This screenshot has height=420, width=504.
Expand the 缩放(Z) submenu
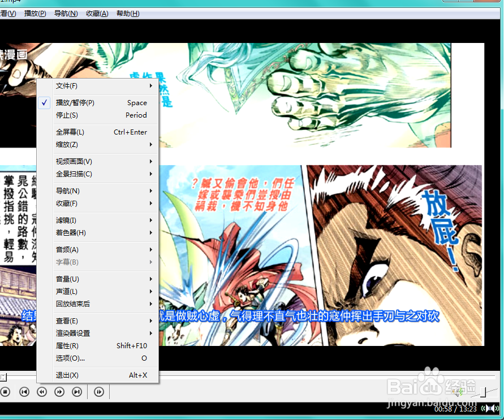click(98, 145)
